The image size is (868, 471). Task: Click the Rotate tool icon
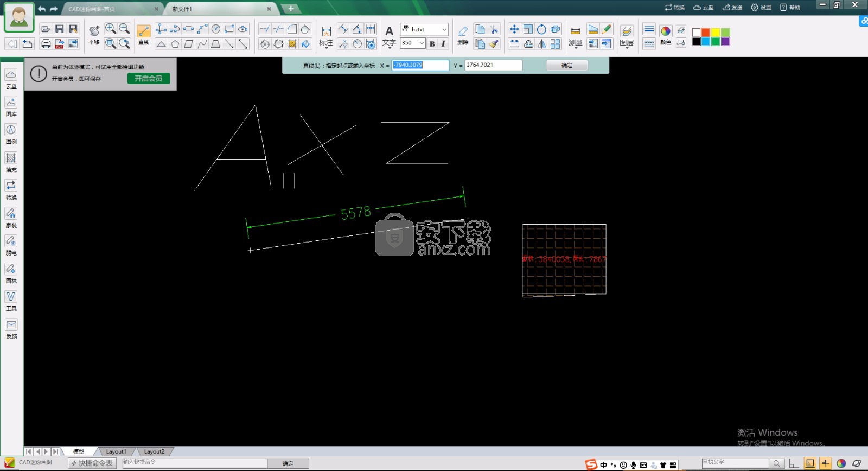[541, 29]
